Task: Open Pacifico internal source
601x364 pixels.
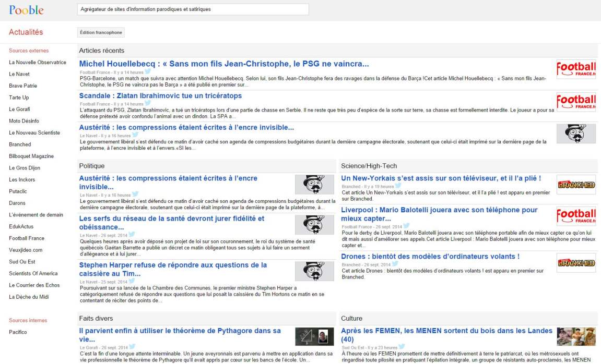Action: tap(18, 332)
